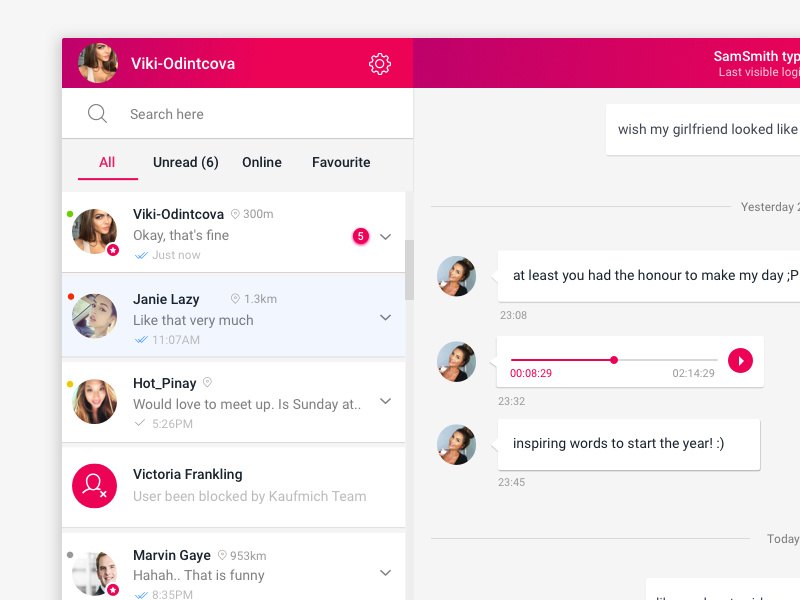
Task: Click message text 'Okay, that's fine'
Action: [181, 235]
